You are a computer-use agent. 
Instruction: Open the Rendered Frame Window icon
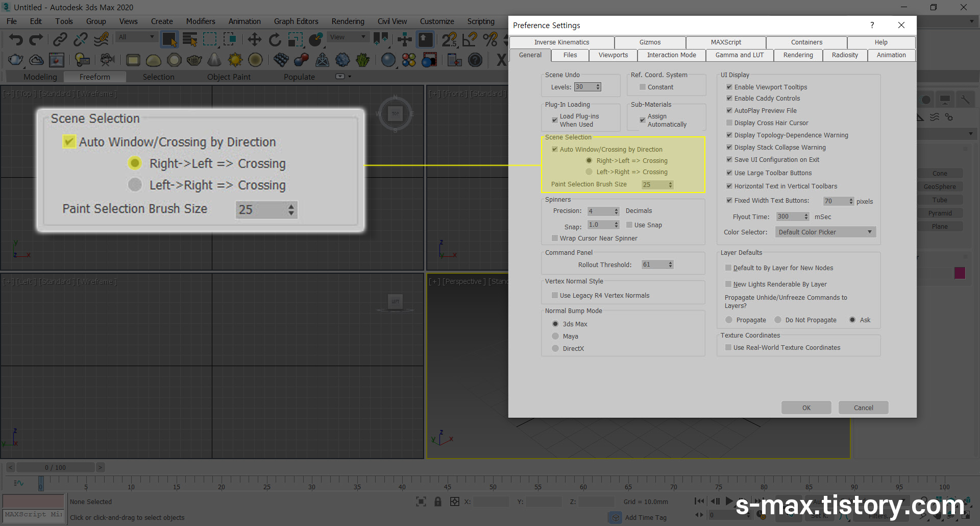click(57, 60)
